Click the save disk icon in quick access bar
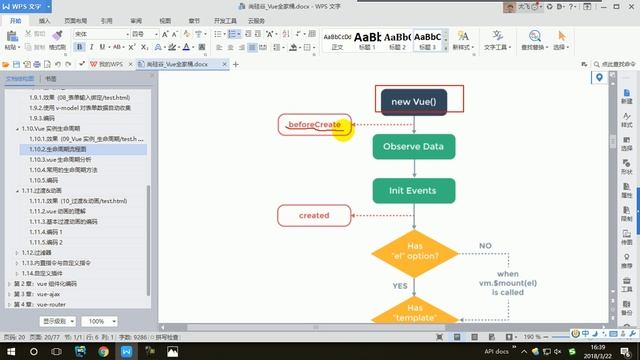640x360 pixels. [16, 64]
